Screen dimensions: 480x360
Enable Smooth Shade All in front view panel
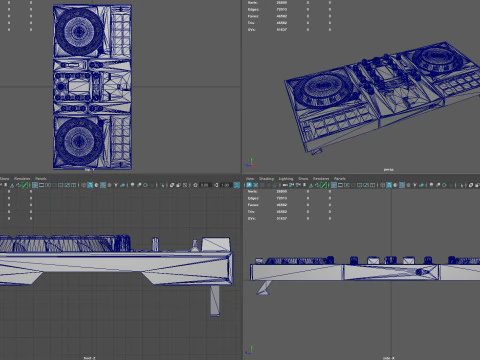tap(90, 185)
